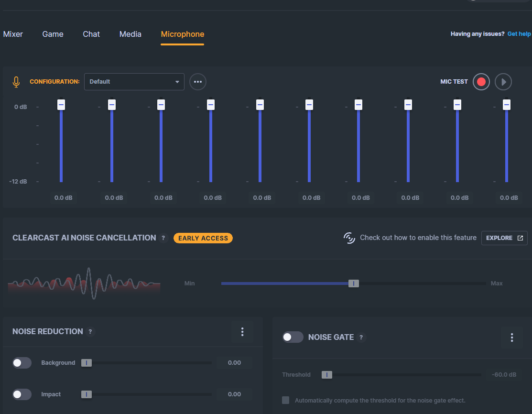
Task: Show help tooltip for Noise Reduction
Action: click(x=90, y=332)
